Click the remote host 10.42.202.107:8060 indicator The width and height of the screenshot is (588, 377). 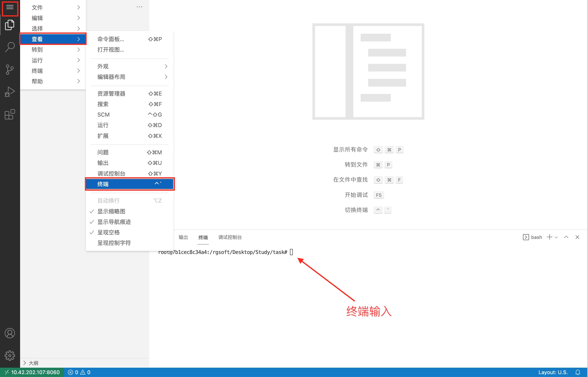coord(32,372)
